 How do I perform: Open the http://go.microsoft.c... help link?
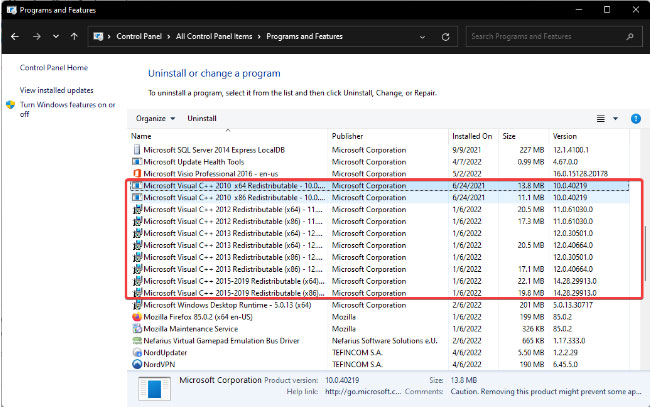click(x=363, y=392)
